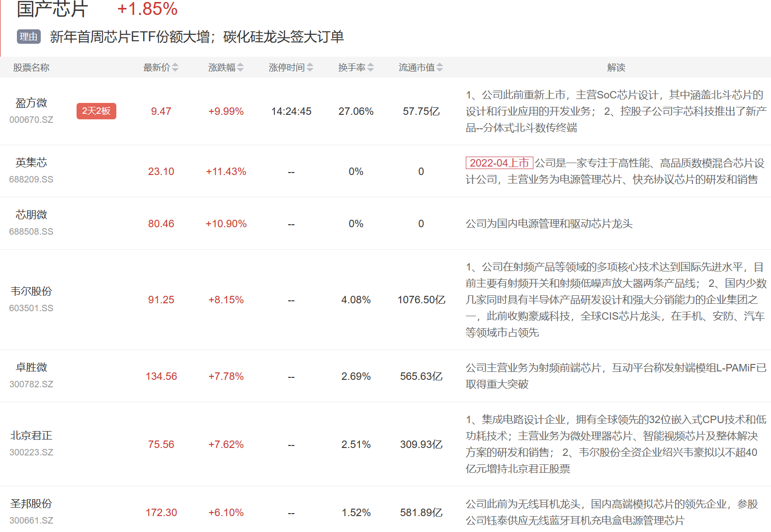
Task: Sort by 涨跌幅 arrow icon
Action: [241, 68]
